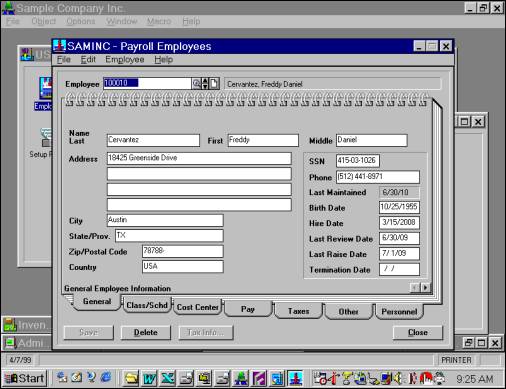Switch to the Taxes tab
506x389 pixels.
(299, 311)
